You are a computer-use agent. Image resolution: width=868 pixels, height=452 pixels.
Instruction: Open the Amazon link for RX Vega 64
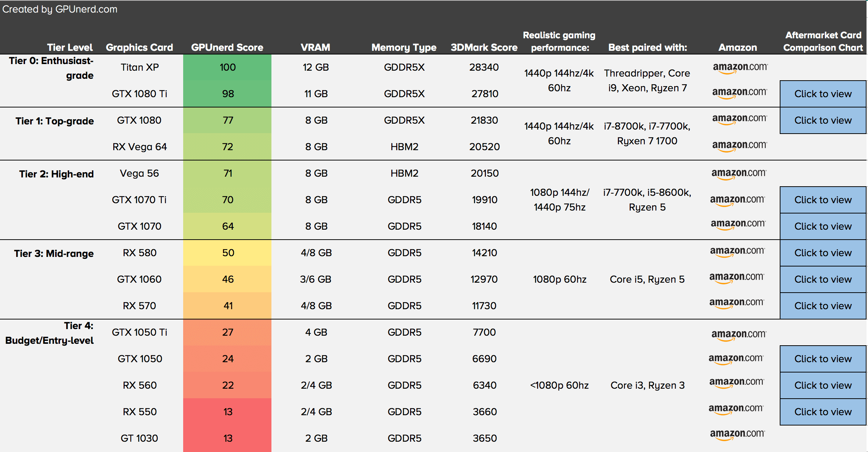739,145
